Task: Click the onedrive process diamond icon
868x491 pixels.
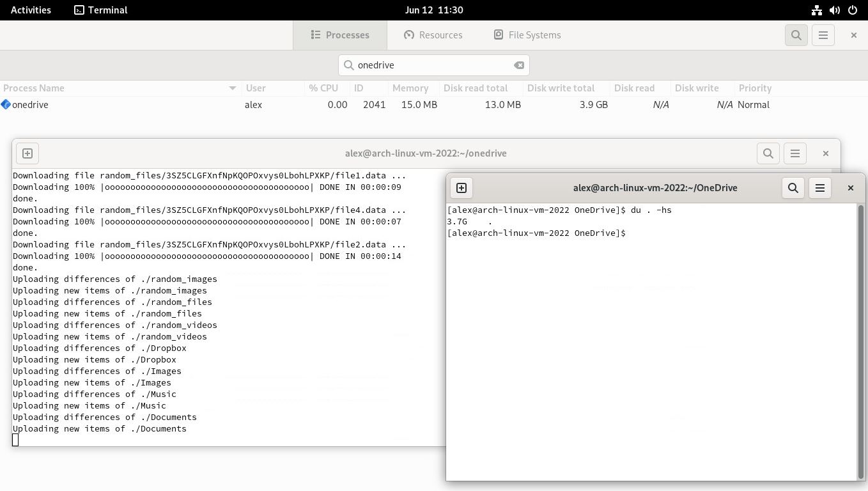Action: 6,104
